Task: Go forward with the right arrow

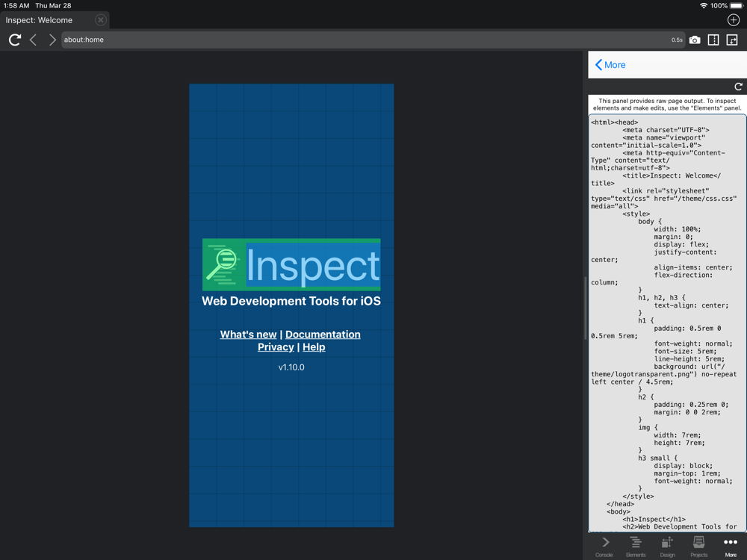Action: coord(52,40)
